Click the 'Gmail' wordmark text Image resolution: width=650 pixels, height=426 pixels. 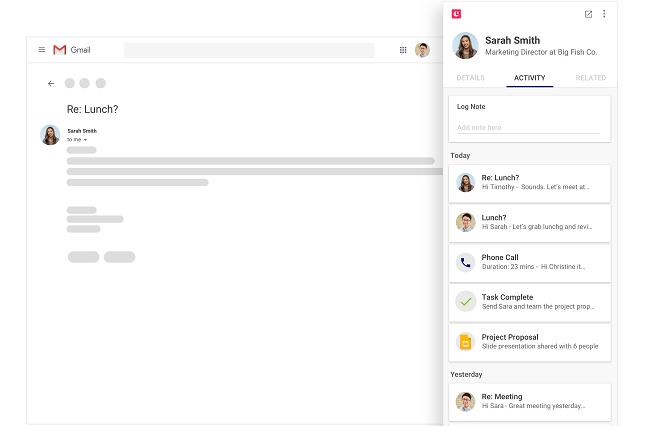80,50
